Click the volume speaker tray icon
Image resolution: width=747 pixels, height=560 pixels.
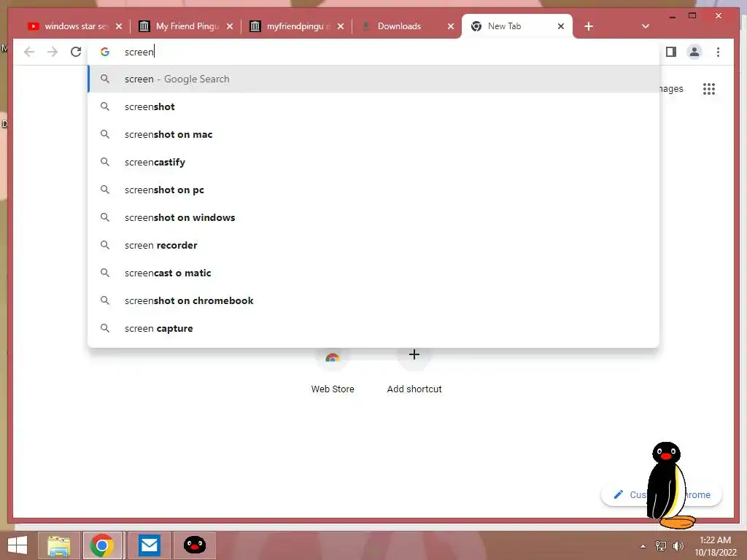678,546
